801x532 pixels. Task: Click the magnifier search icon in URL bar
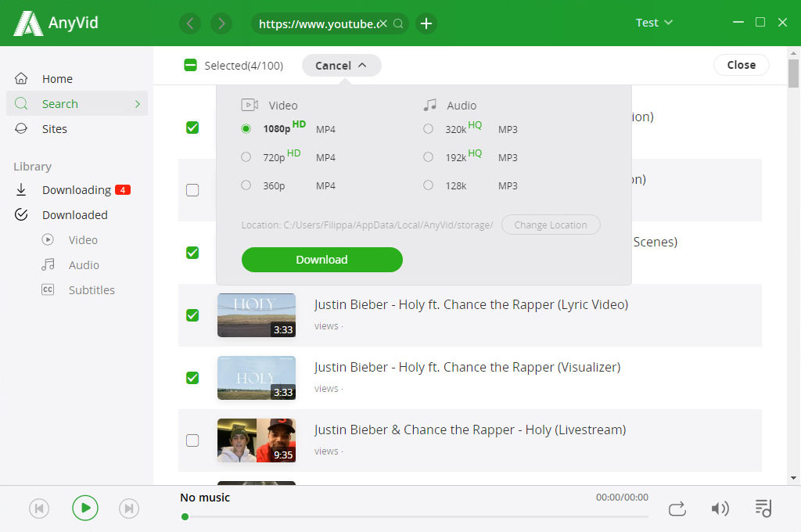(x=398, y=23)
